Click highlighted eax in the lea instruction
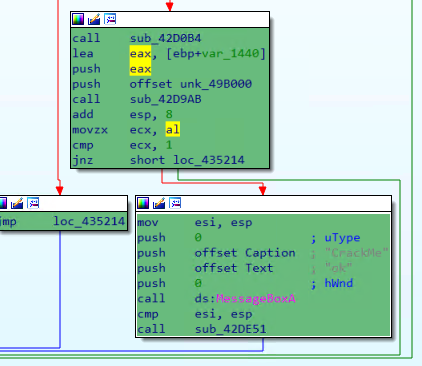The image size is (422, 366). point(140,53)
